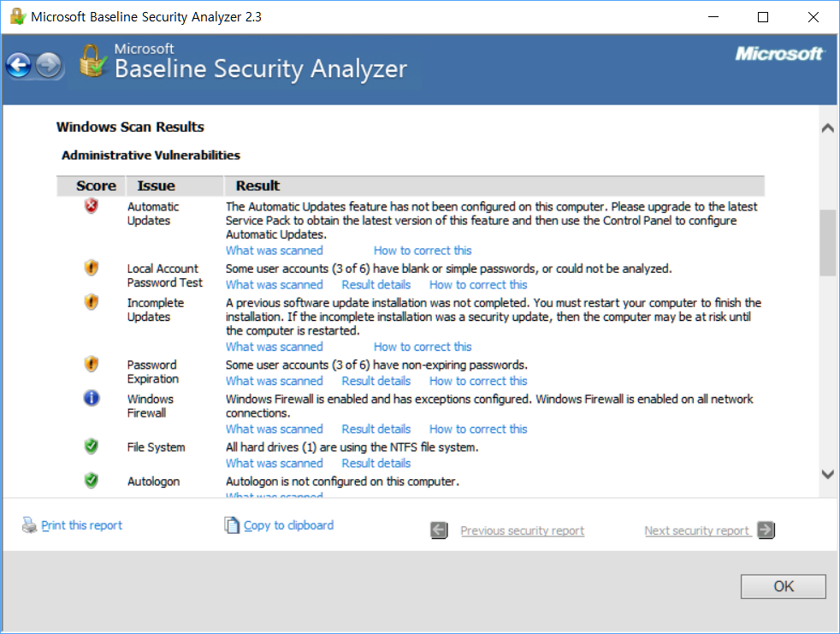Click the Microsoft logo in the header
The height and width of the screenshot is (634, 840).
[x=779, y=54]
